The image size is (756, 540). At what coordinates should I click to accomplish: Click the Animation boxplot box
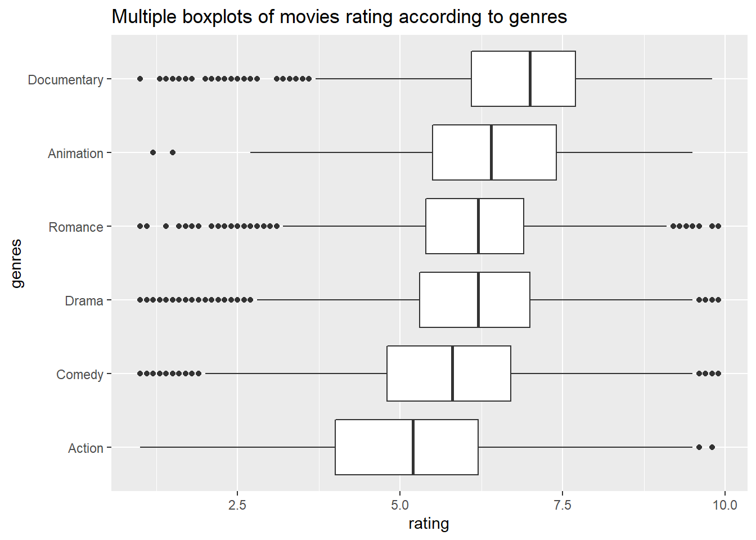pos(494,152)
